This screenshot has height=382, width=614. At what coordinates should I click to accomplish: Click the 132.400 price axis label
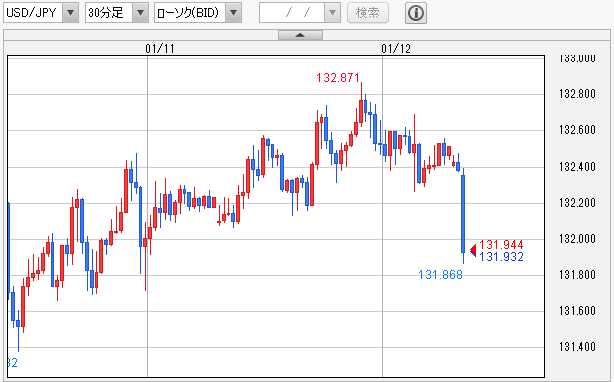point(577,167)
